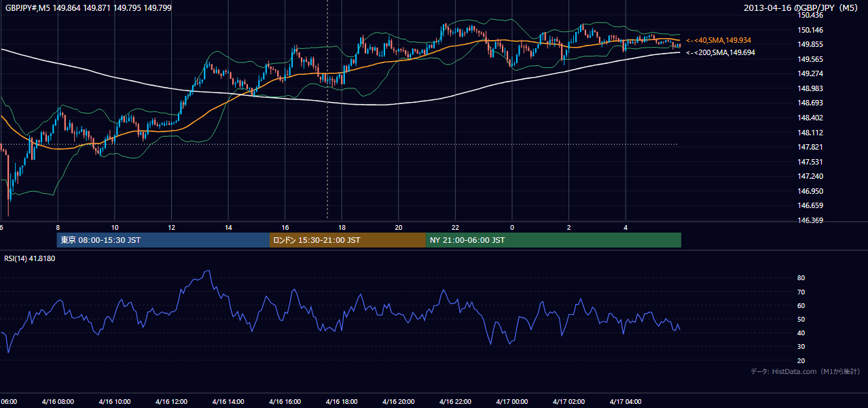Click RSI axis level 50
The height and width of the screenshot is (408, 868).
pos(801,320)
